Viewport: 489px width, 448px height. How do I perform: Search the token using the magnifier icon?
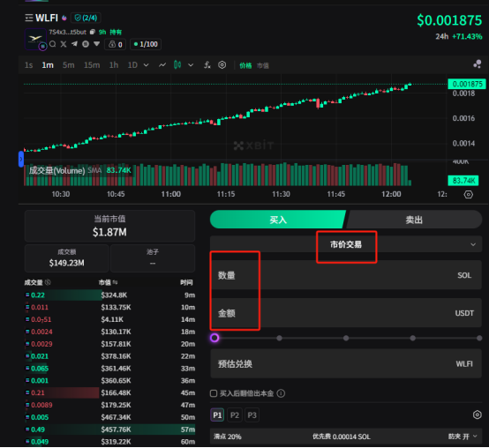[x=53, y=44]
